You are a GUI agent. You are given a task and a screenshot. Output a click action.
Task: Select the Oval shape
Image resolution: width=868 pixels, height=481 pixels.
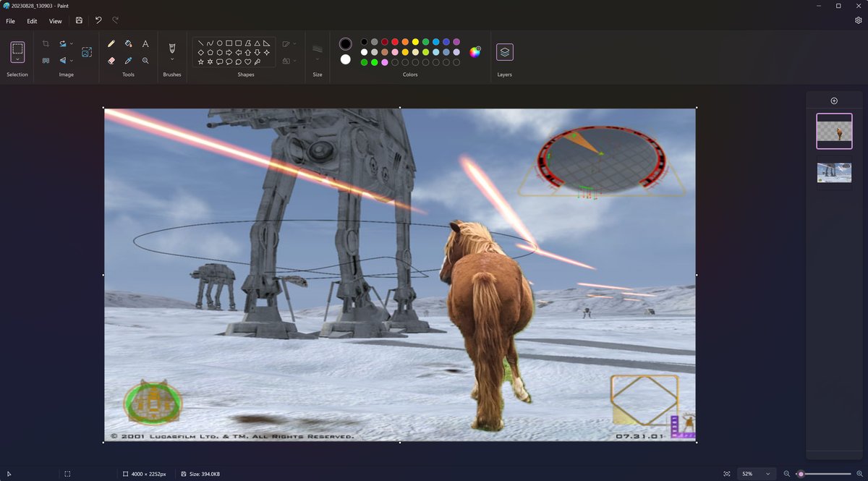click(219, 43)
